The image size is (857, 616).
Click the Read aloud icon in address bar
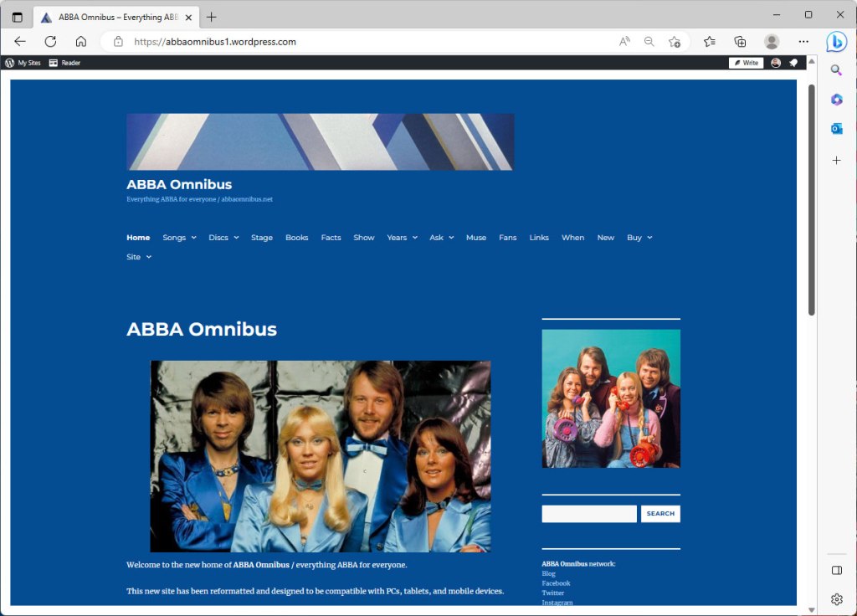[x=624, y=41]
